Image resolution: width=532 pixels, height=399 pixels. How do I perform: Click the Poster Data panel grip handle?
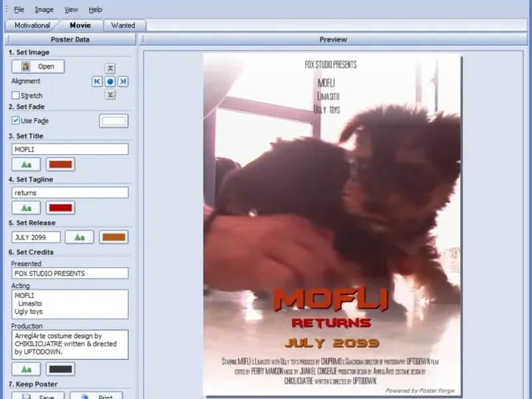(9, 39)
